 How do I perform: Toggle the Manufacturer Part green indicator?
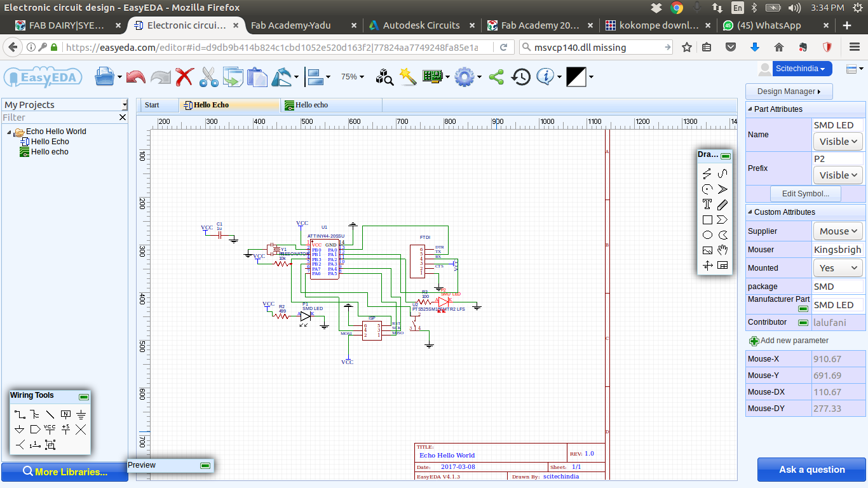(803, 309)
